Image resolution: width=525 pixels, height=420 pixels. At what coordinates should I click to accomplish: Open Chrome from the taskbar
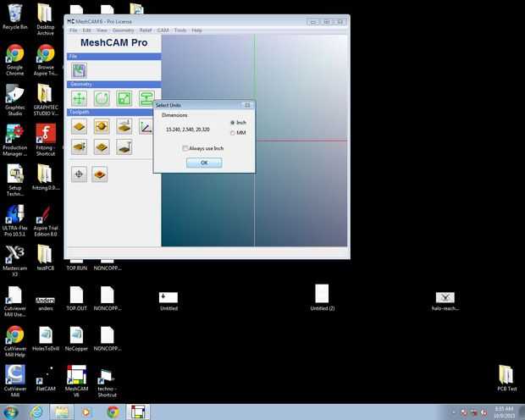pos(113,412)
